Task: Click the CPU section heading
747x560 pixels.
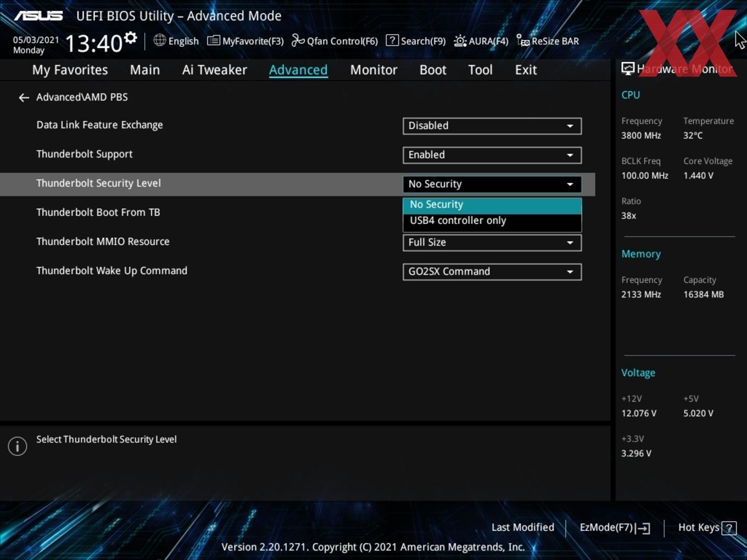Action: click(631, 95)
